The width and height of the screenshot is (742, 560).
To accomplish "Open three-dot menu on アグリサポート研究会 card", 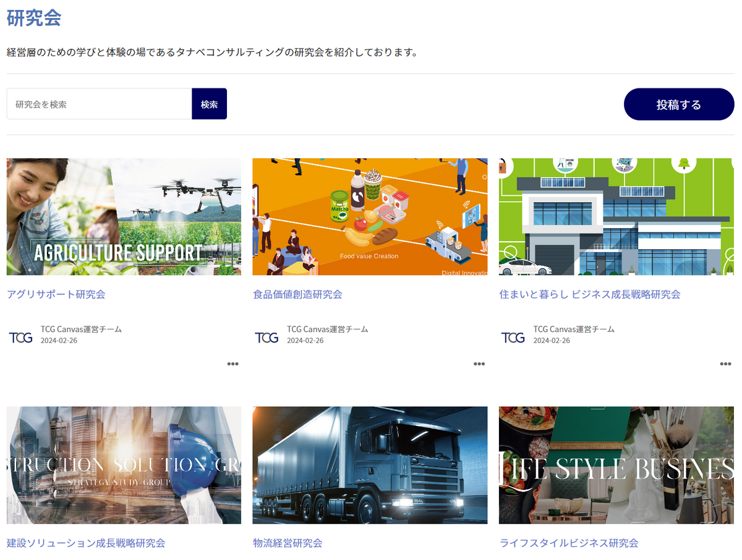I will 232,364.
